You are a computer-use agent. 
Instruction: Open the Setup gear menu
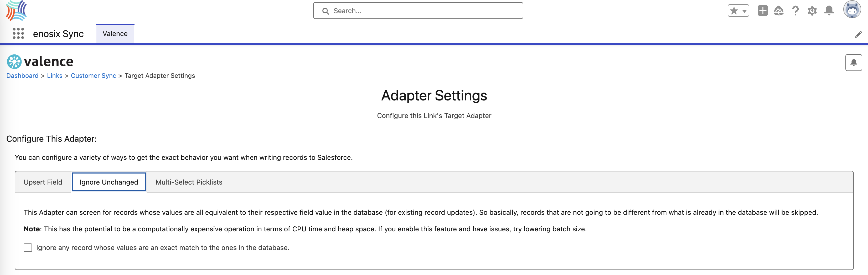point(812,11)
